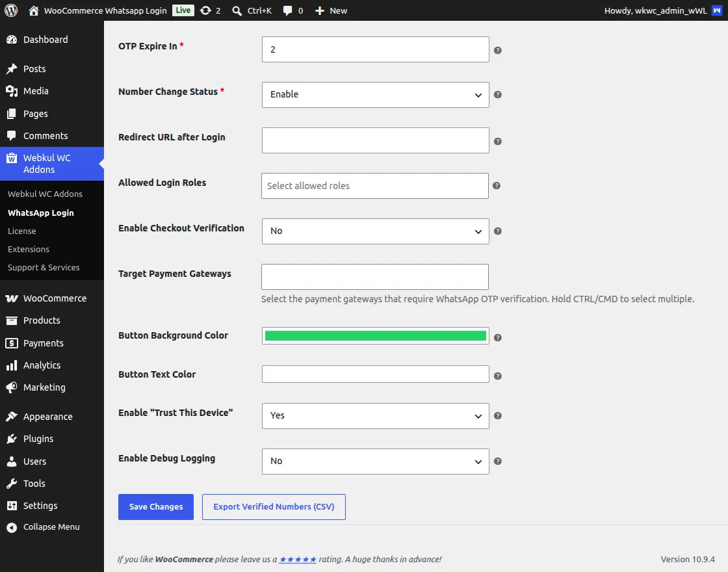Screen dimensions: 728x572
Task: Click the Payments dollar icon
Action: [x=12, y=343]
